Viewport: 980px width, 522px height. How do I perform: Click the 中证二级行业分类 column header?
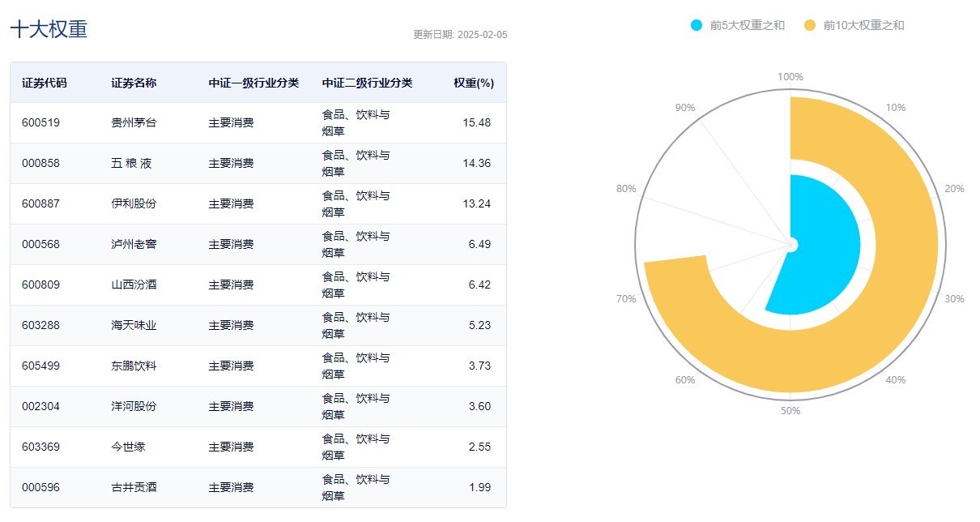coord(367,83)
